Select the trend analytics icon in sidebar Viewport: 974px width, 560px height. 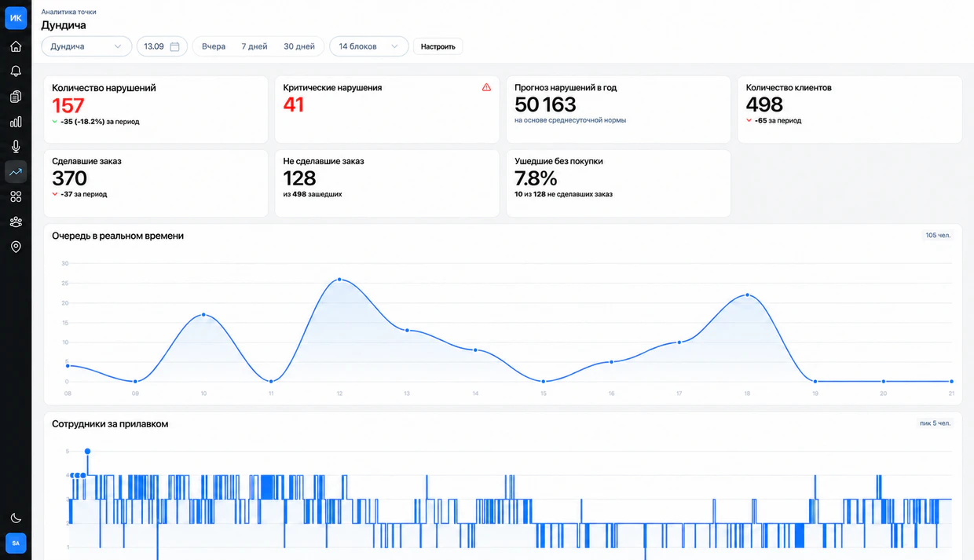tap(16, 172)
